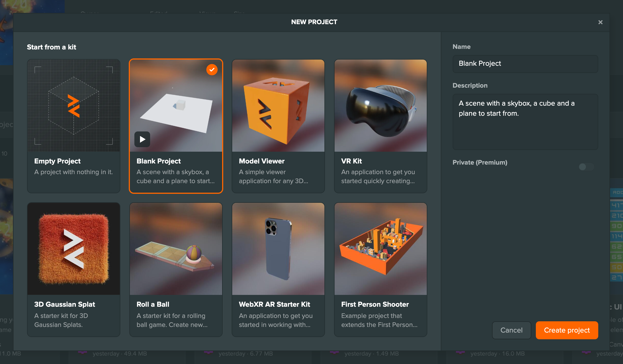The image size is (623, 364).
Task: Click the Description label
Action: (x=470, y=85)
